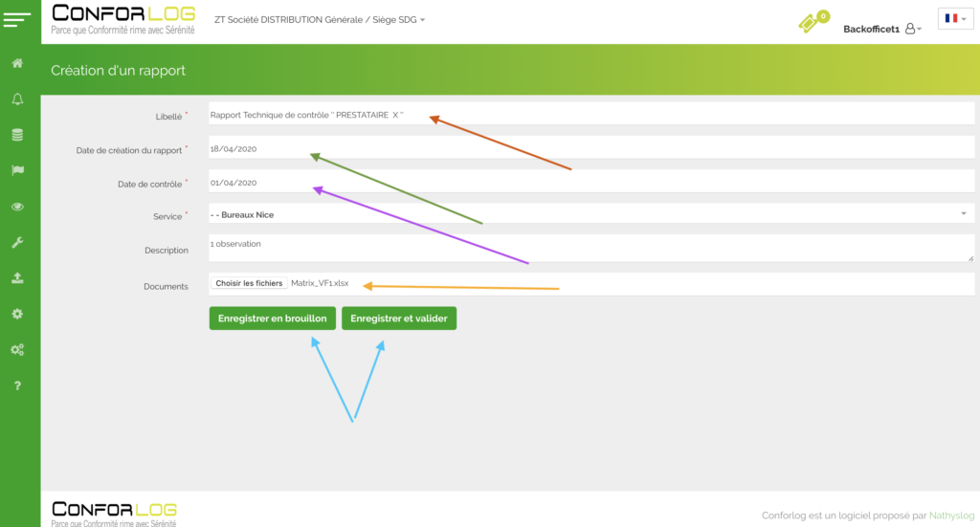980x527 pixels.
Task: Open the Backoffice1 user menu
Action: 881,29
